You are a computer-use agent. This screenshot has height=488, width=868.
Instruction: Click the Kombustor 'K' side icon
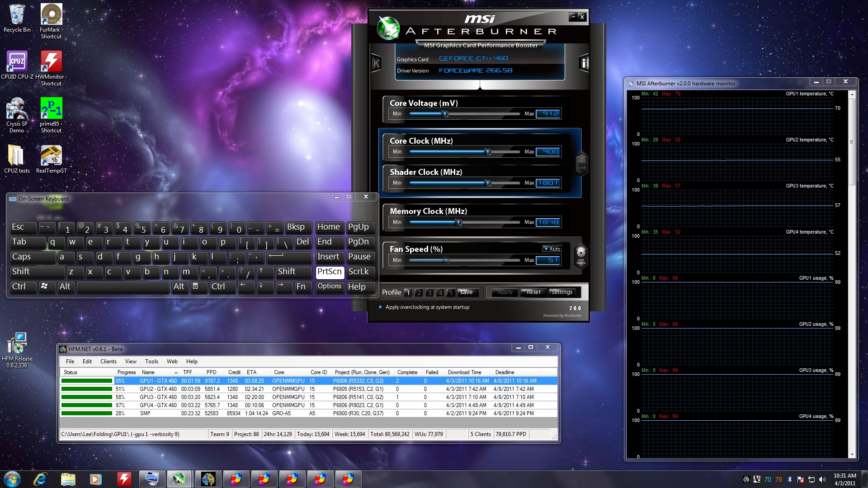tap(376, 63)
